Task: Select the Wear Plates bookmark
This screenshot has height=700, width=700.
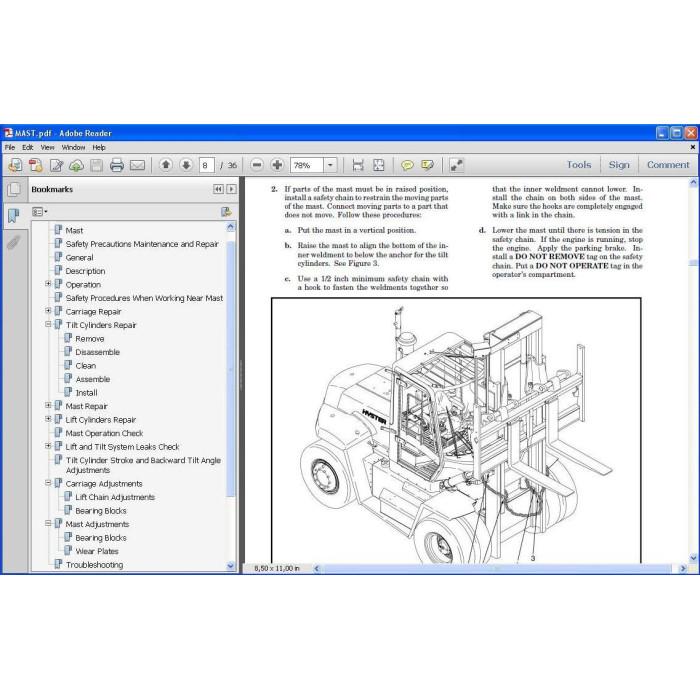Action: (96, 551)
